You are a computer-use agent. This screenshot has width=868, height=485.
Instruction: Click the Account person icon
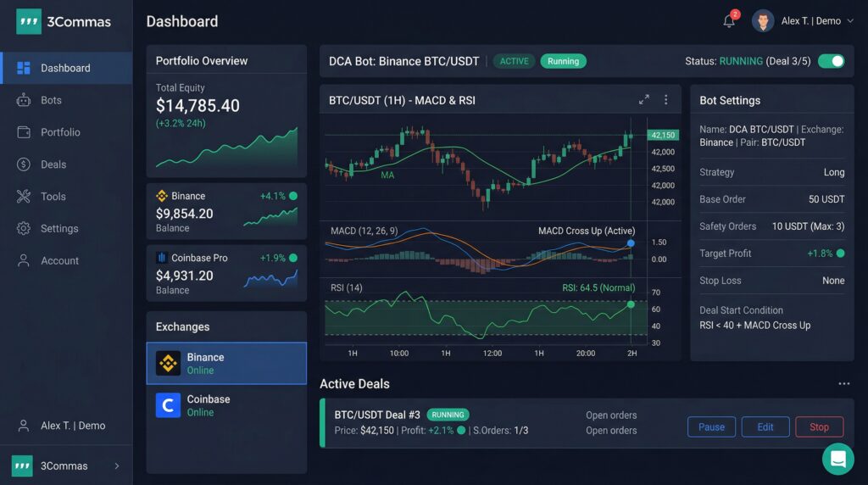tap(23, 261)
